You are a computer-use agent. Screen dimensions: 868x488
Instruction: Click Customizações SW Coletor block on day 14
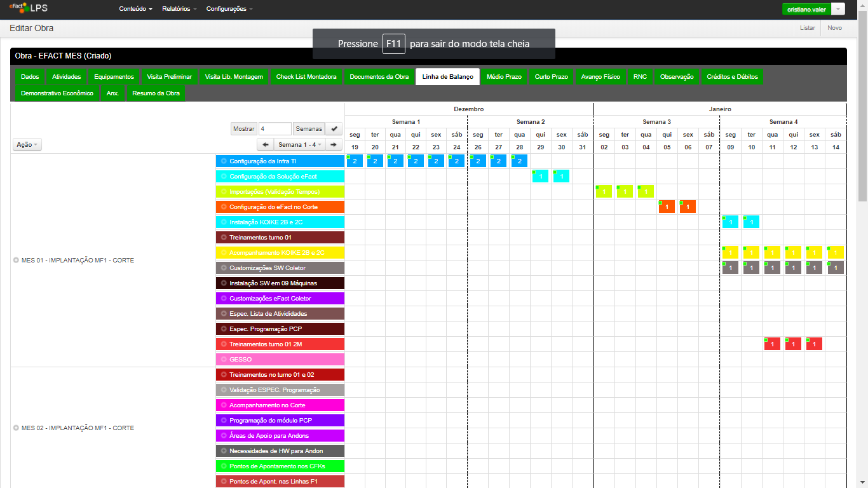pyautogui.click(x=836, y=268)
